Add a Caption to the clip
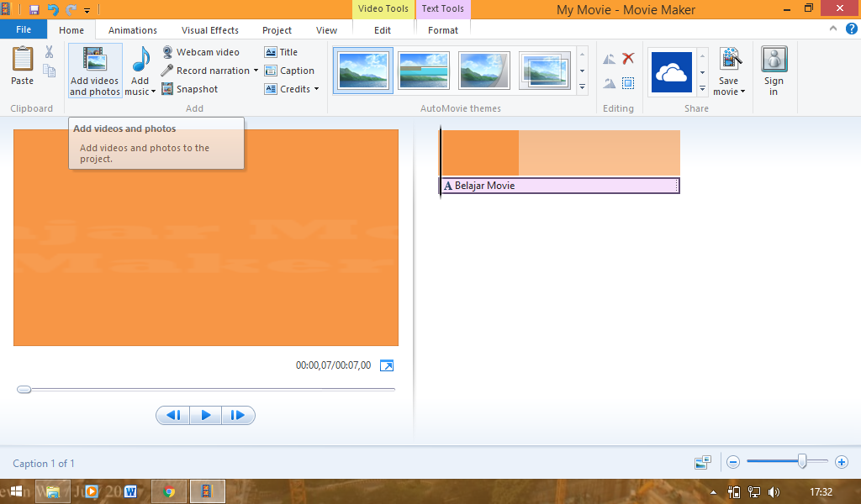Screen dimensions: 861x504 pyautogui.click(x=289, y=71)
